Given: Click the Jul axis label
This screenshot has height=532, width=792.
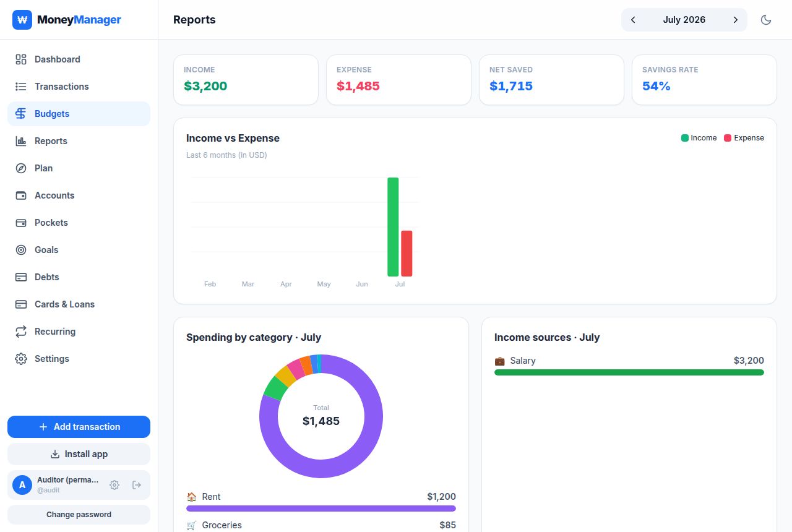Looking at the screenshot, I should [400, 284].
